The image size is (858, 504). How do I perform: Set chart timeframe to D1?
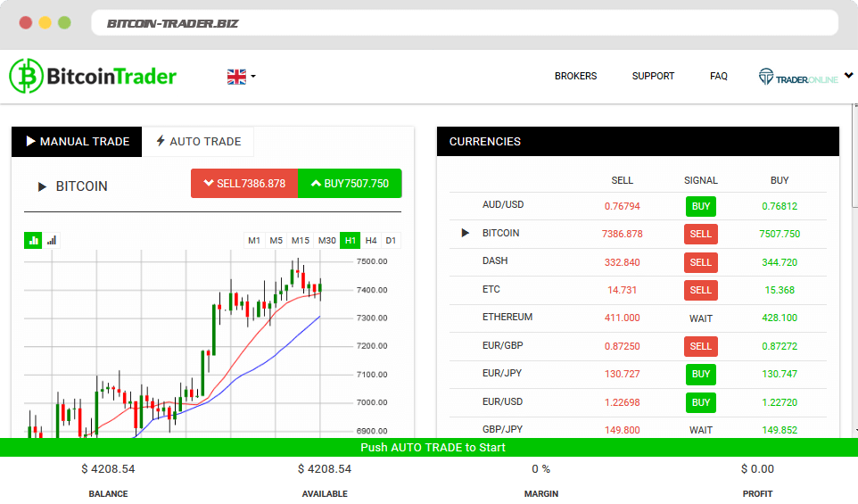coord(391,240)
